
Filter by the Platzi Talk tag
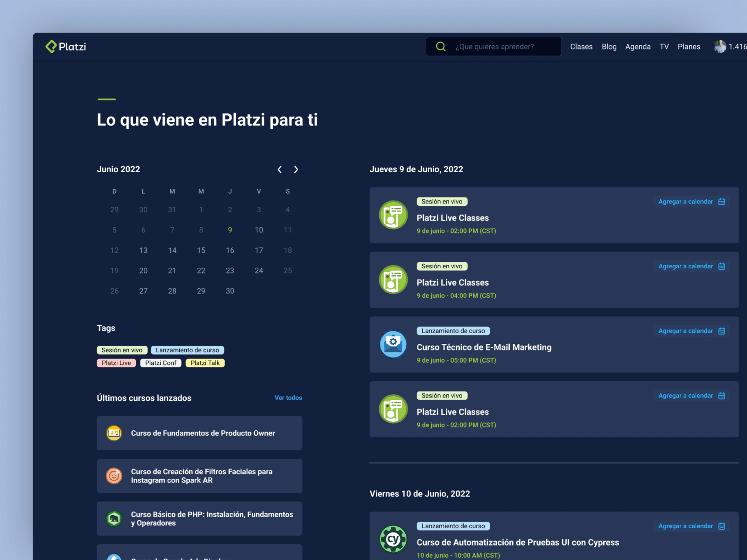pyautogui.click(x=205, y=363)
